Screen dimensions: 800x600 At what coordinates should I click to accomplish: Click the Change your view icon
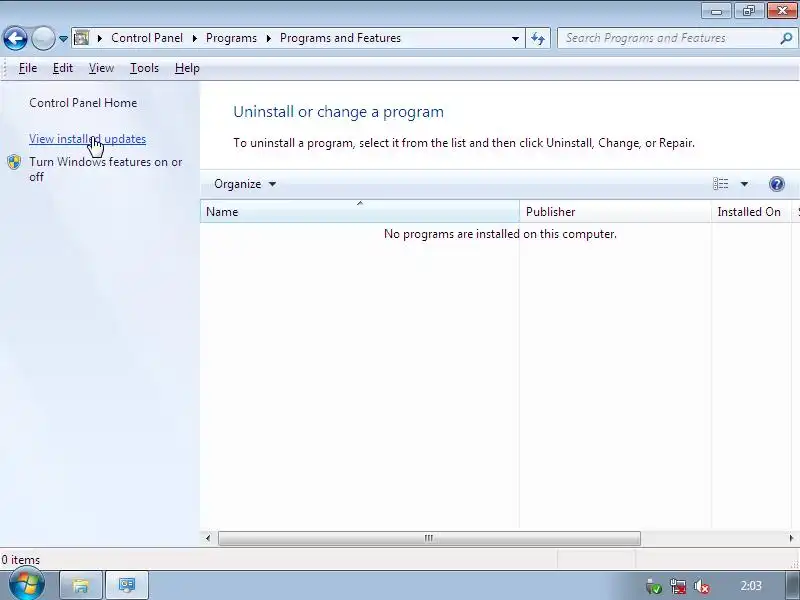[x=720, y=184]
